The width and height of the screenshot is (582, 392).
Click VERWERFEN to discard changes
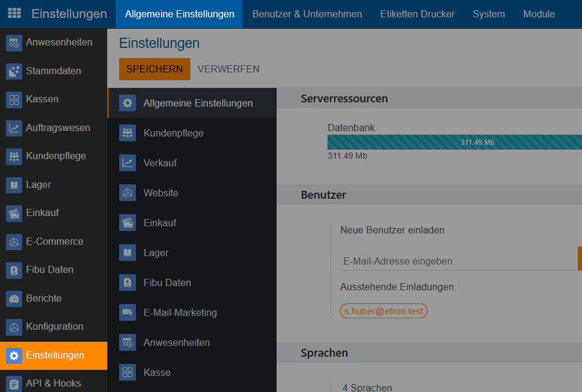tap(228, 69)
